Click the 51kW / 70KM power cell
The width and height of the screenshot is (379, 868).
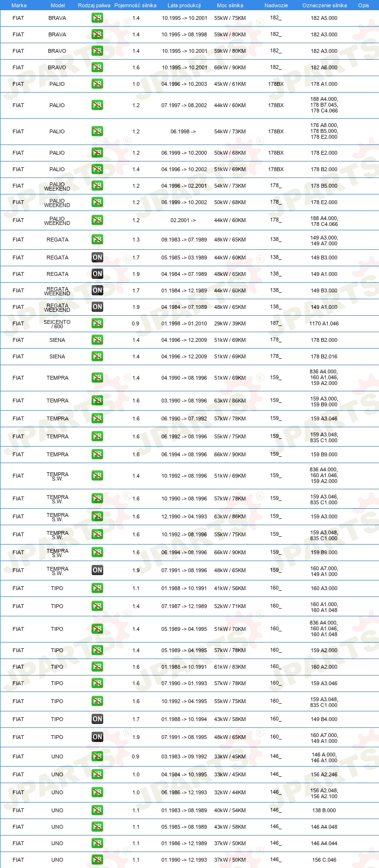pos(230,629)
